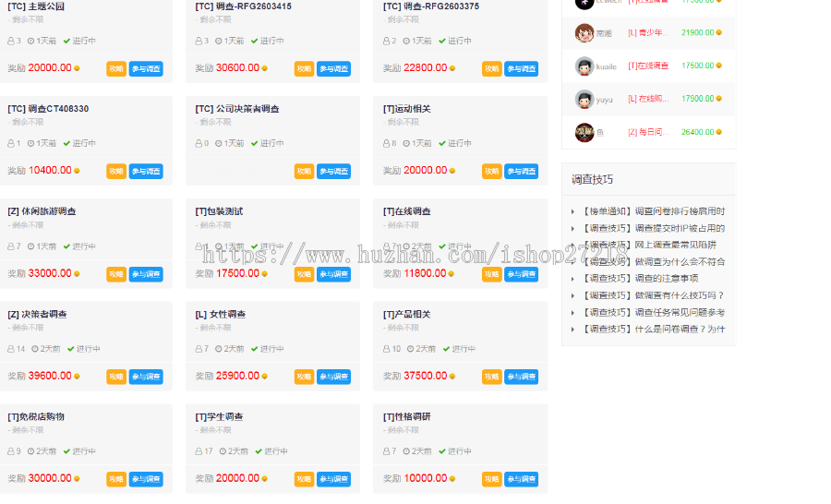Click participants icon on 学生调查 card
Viewport: 831px width, 504px height.
pyautogui.click(x=199, y=451)
